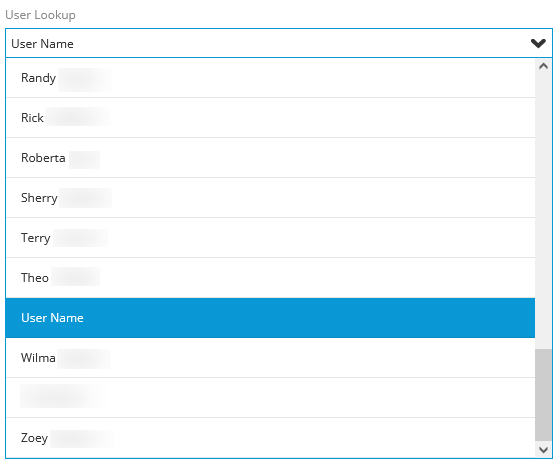This screenshot has height=466, width=558.
Task: Click the User Lookup label
Action: coord(40,15)
